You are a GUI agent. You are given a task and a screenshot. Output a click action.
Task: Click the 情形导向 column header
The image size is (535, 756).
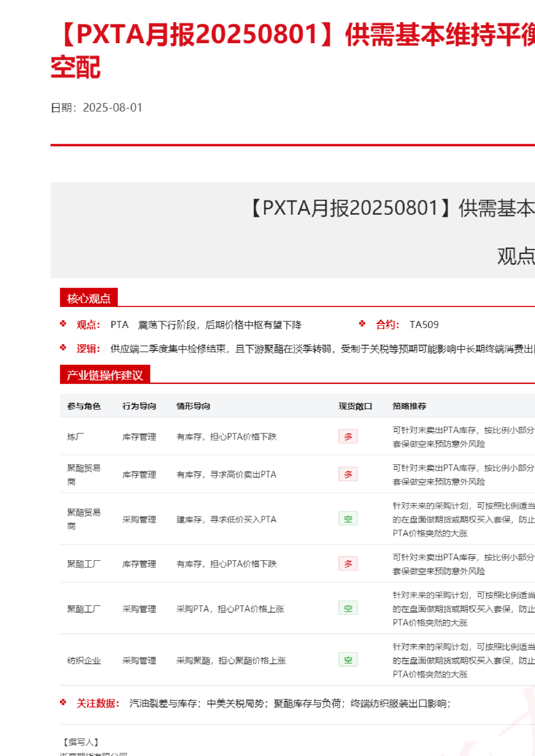click(x=193, y=406)
